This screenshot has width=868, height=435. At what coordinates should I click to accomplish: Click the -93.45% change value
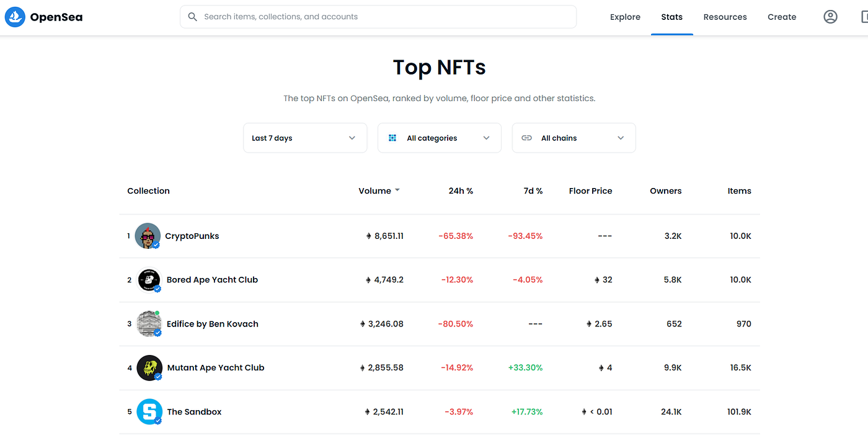pos(525,236)
